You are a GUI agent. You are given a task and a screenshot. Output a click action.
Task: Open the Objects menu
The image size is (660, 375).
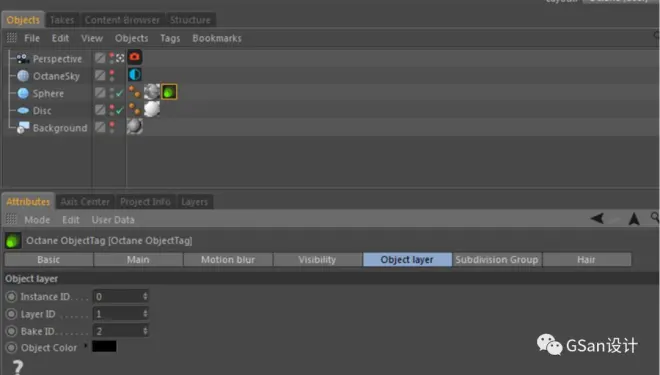pos(131,38)
